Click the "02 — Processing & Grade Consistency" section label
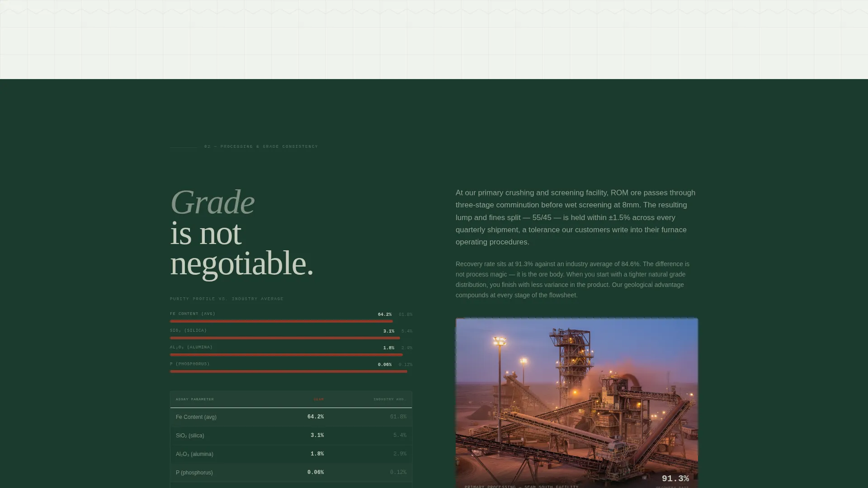This screenshot has width=868, height=488. (261, 147)
